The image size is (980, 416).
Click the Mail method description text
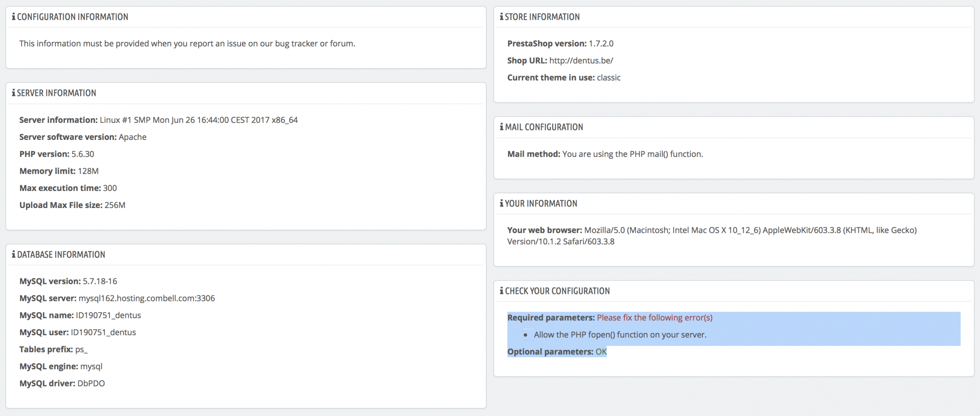pos(632,154)
